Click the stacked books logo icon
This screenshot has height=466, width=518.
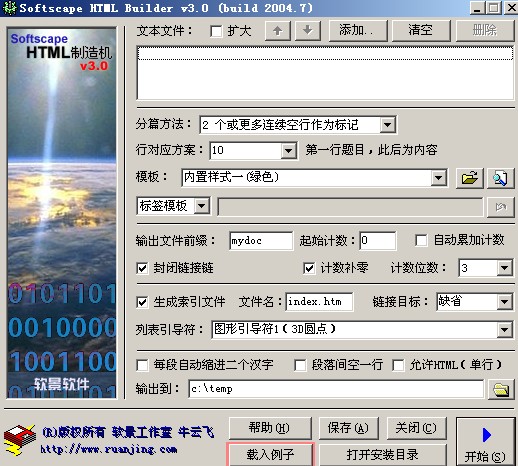click(x=20, y=439)
